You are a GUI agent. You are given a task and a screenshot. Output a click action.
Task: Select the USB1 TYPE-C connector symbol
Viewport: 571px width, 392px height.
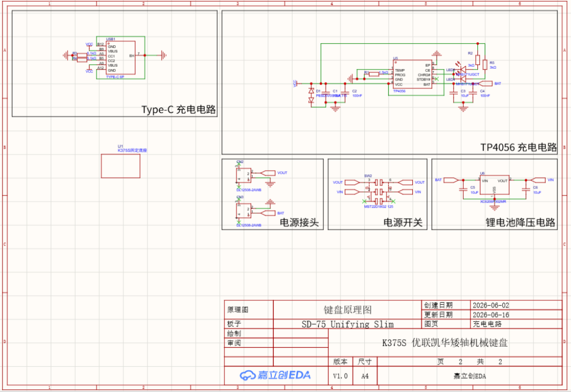coord(121,58)
